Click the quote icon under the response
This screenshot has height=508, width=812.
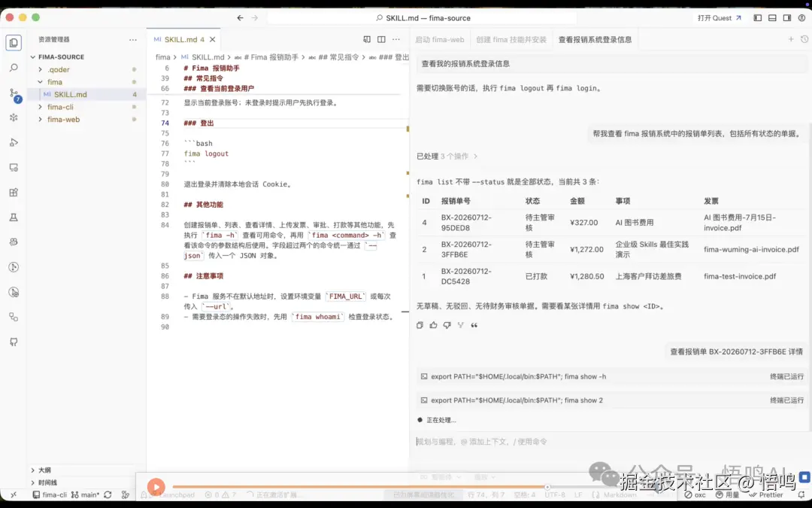point(474,325)
